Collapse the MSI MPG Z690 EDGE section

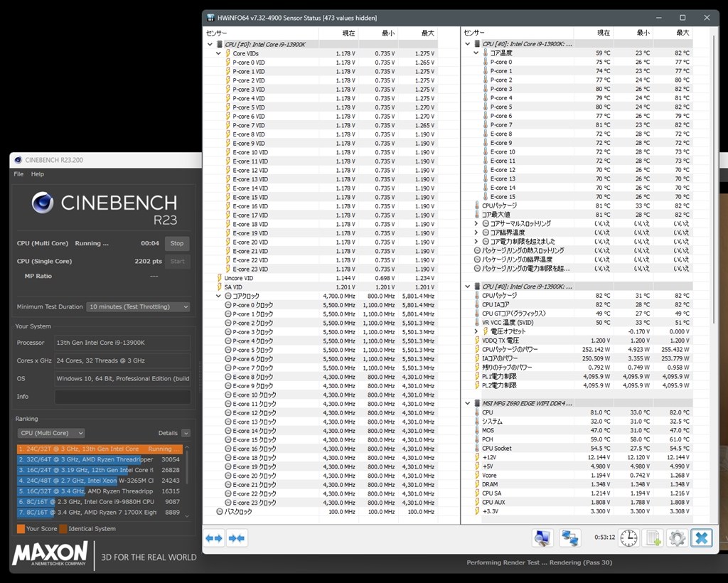pos(468,403)
